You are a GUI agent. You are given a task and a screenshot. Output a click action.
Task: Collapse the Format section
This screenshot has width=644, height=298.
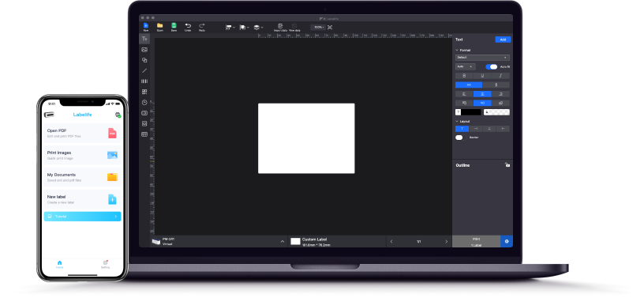coord(457,51)
